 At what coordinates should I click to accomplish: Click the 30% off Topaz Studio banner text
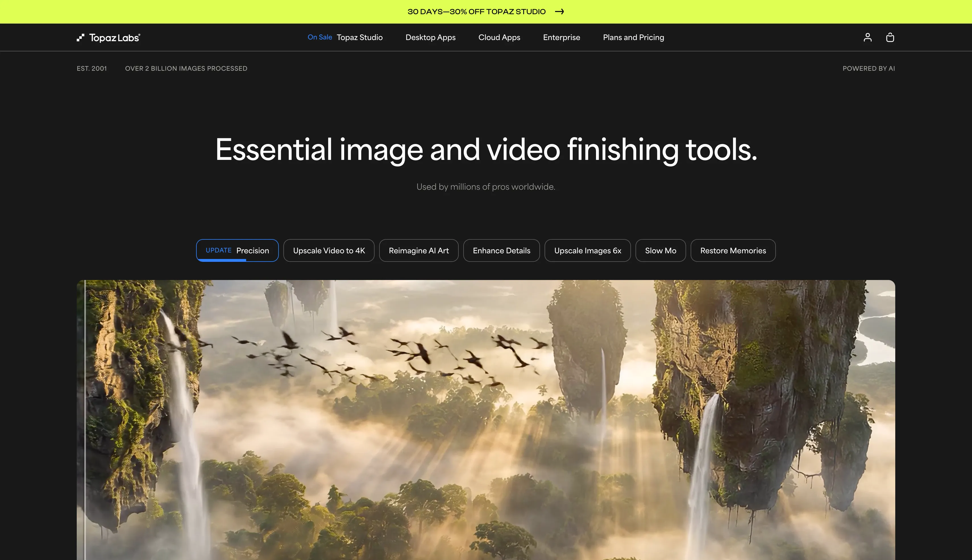tap(476, 12)
